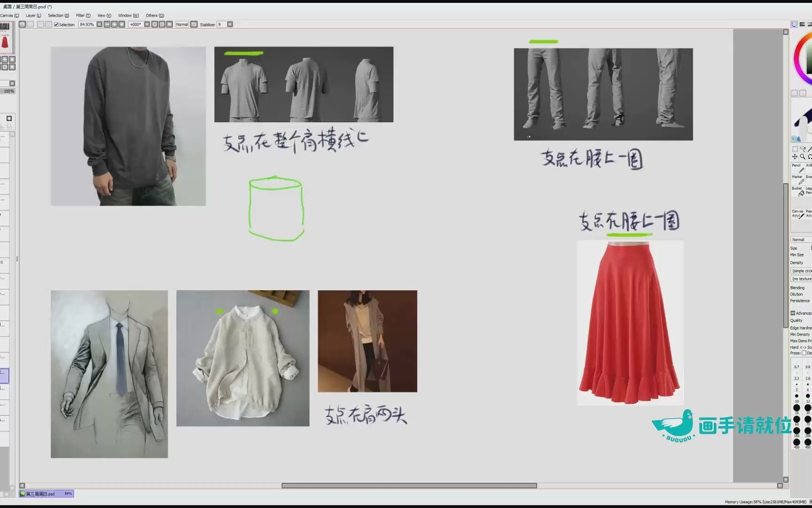Select the zoom magnifier tool
Screen dimensions: 812x508
click(x=803, y=157)
